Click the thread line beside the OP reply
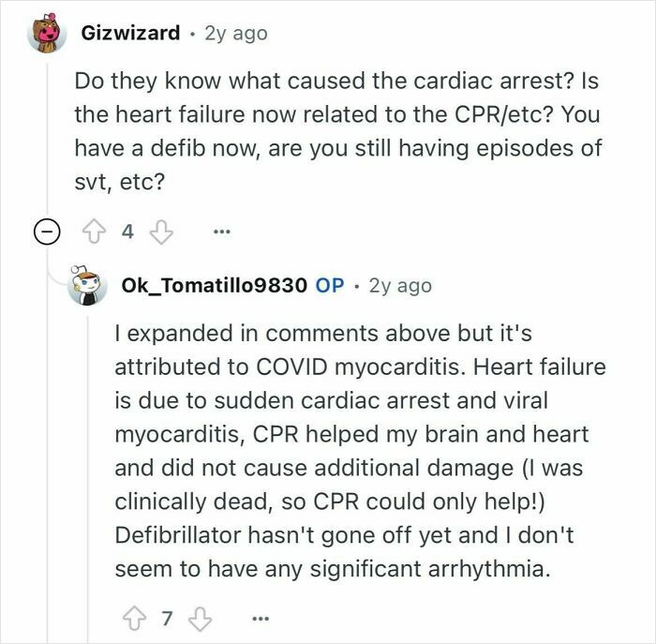Viewport: 656px width, 644px height. coord(87,477)
